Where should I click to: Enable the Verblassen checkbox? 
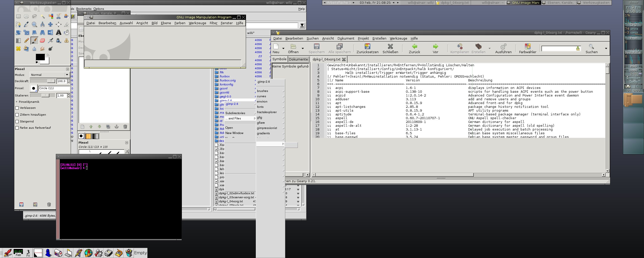[x=17, y=108]
